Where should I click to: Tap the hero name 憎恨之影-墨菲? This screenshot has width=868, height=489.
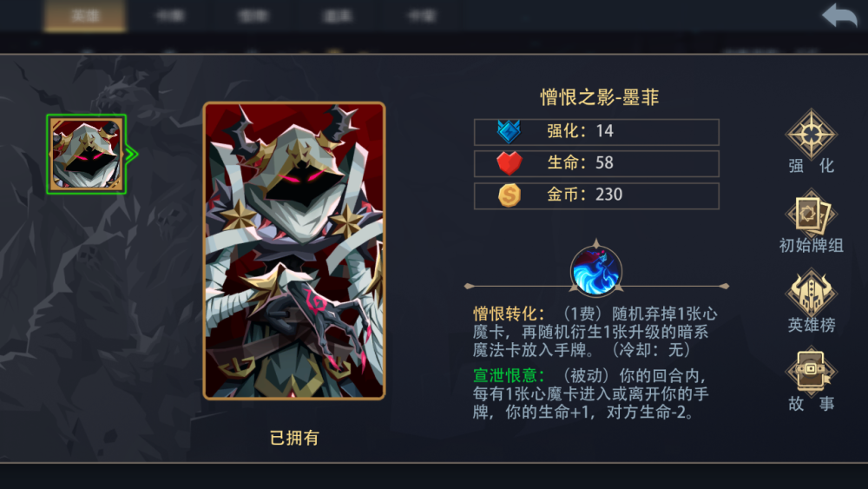pos(600,97)
